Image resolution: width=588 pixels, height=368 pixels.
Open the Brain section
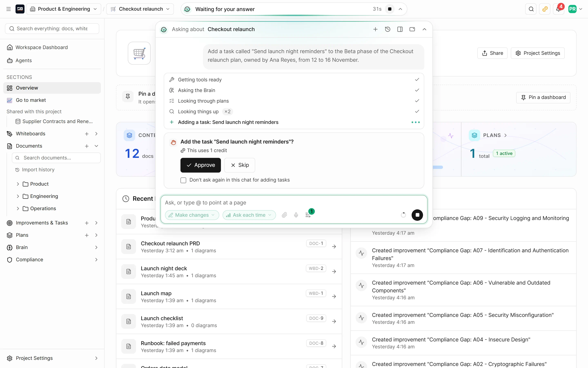pos(52,247)
